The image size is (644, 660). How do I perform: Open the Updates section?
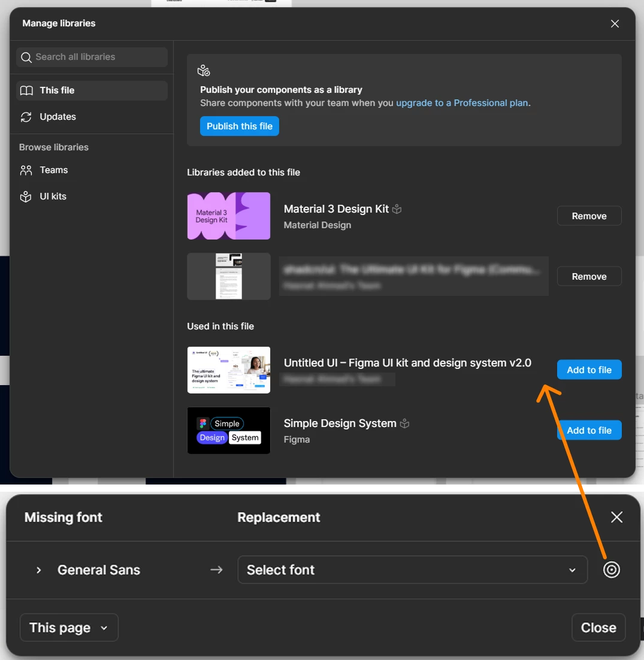[92, 117]
